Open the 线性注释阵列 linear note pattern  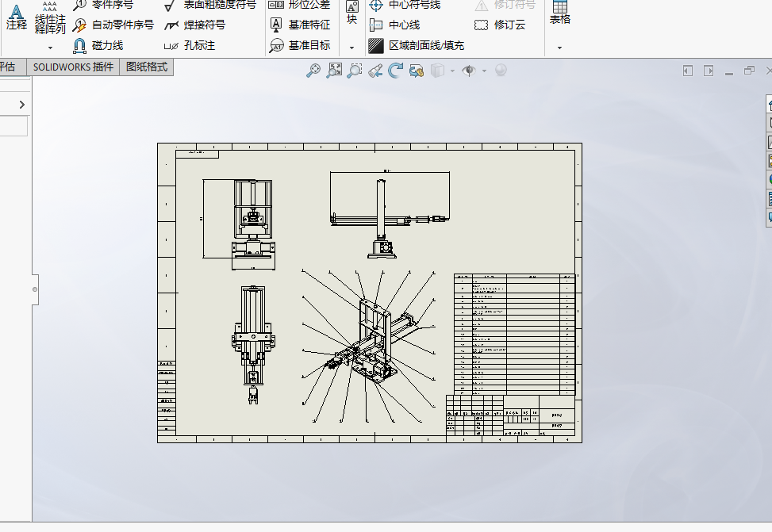click(50, 17)
